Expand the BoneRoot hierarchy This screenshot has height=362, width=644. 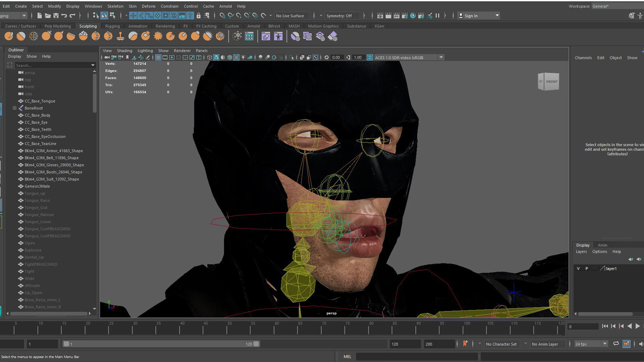(14, 108)
